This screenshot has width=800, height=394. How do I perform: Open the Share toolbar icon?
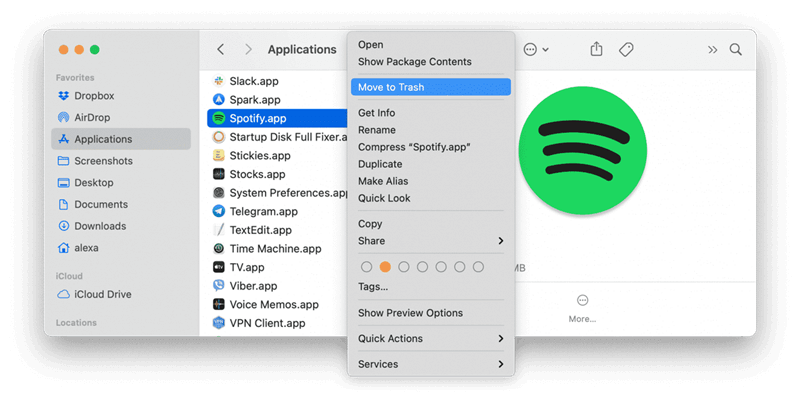(x=596, y=49)
